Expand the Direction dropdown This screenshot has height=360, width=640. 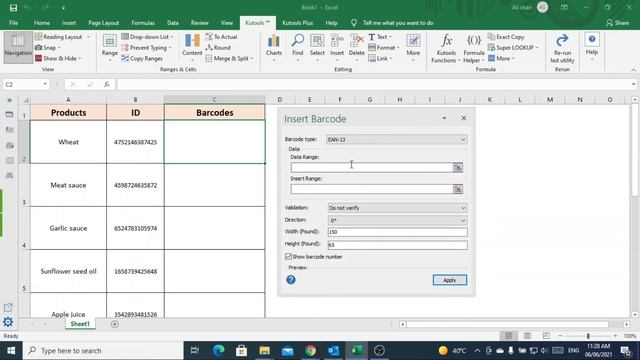pyautogui.click(x=462, y=220)
